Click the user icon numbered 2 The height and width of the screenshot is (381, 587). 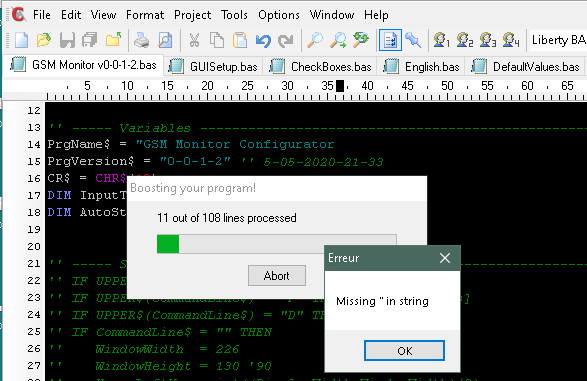pyautogui.click(x=465, y=40)
